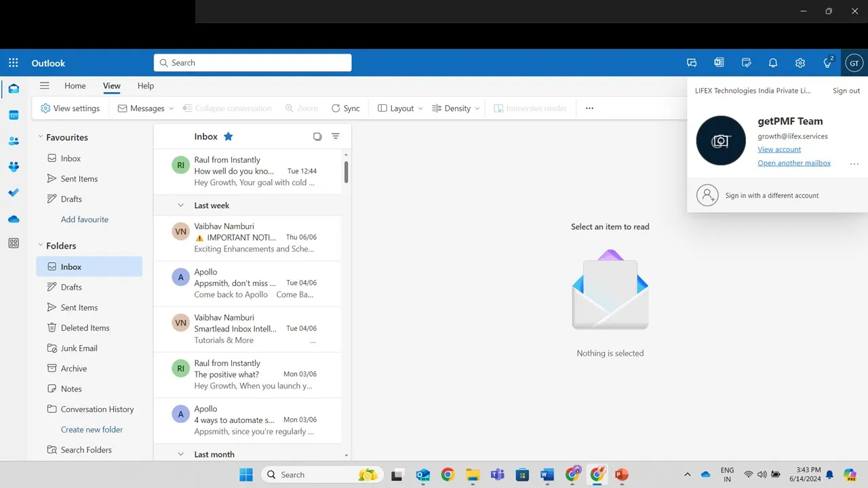Open the Messages dropdown in ribbon

(146, 108)
